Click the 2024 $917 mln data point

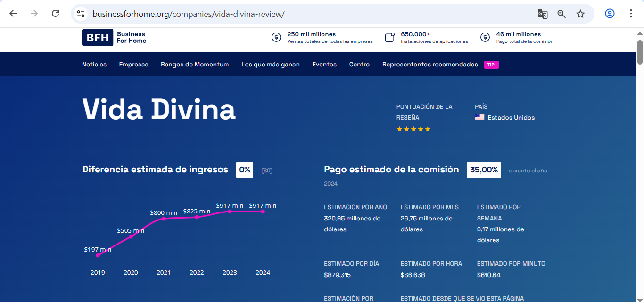point(263,212)
